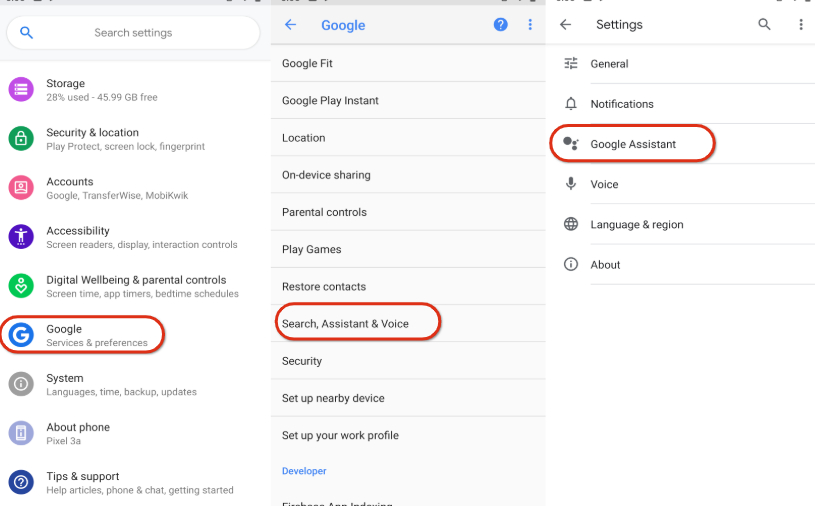Image resolution: width=815 pixels, height=506 pixels.
Task: Tap the search magnifier in Settings header
Action: point(765,25)
